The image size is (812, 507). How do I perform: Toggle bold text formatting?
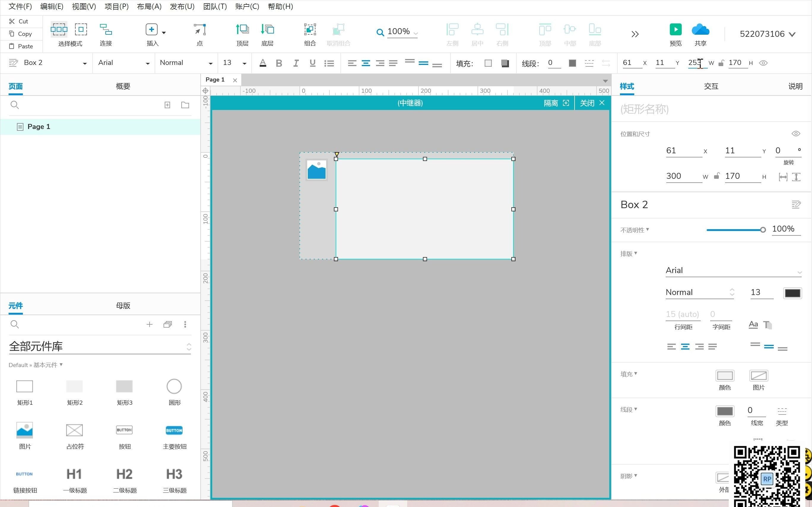coord(278,63)
